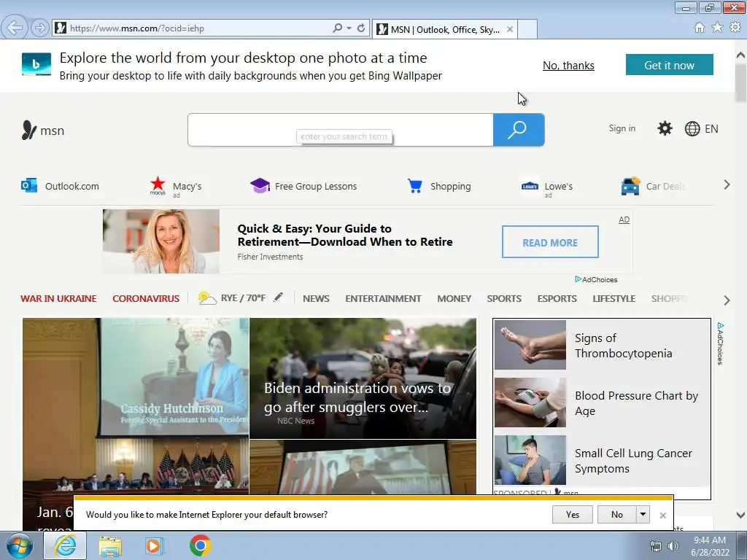747x560 pixels.
Task: Open the NEWS category
Action: [x=316, y=298]
